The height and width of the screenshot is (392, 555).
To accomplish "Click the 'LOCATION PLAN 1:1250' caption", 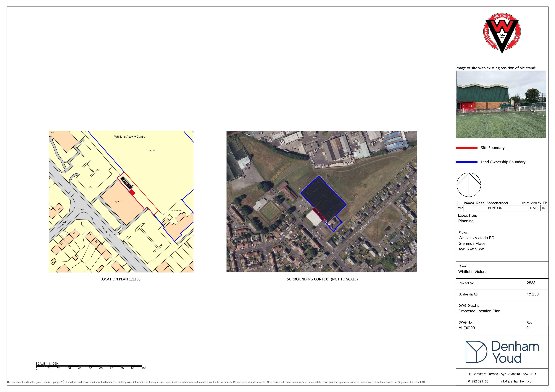I will (x=120, y=279).
